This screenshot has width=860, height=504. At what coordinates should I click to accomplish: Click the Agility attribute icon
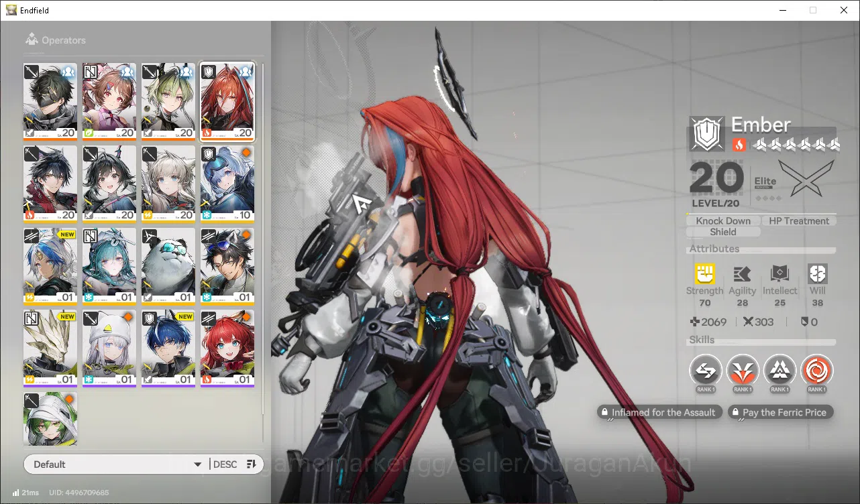pyautogui.click(x=742, y=273)
